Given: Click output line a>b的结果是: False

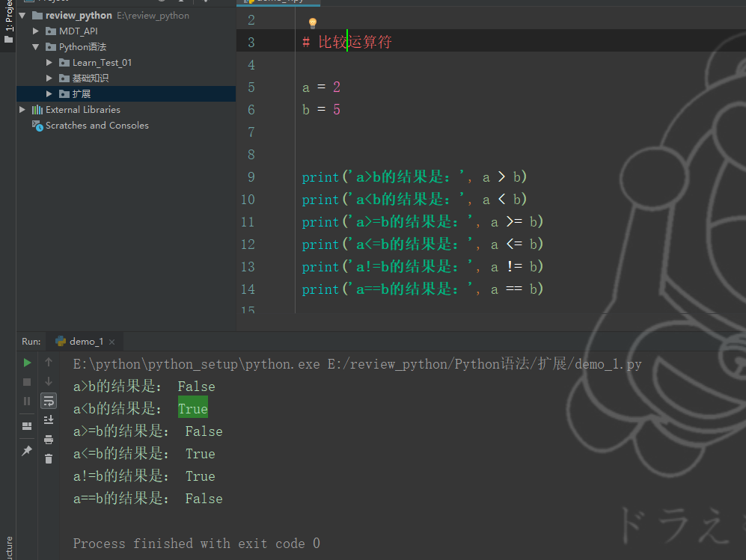Looking at the screenshot, I should tap(144, 387).
